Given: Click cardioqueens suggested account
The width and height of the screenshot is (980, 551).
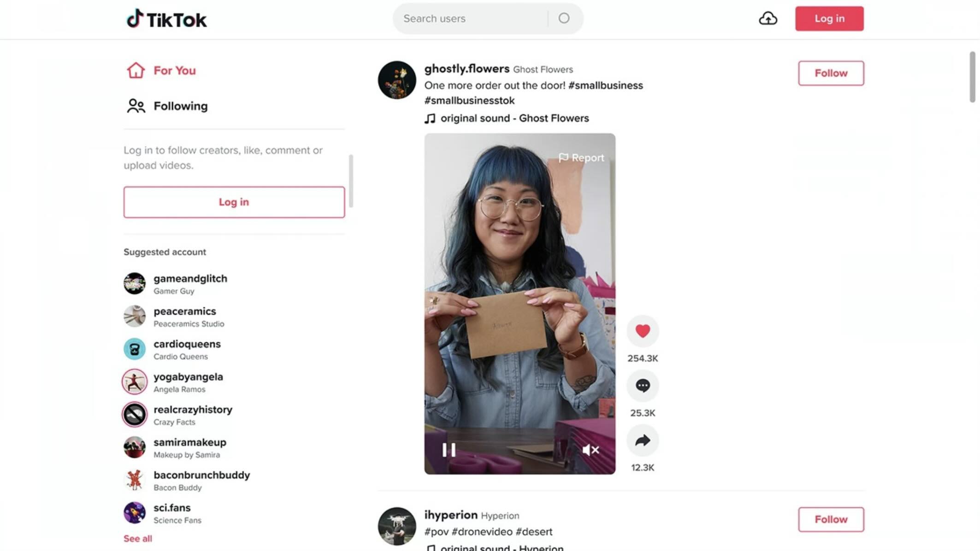Looking at the screenshot, I should (x=187, y=348).
